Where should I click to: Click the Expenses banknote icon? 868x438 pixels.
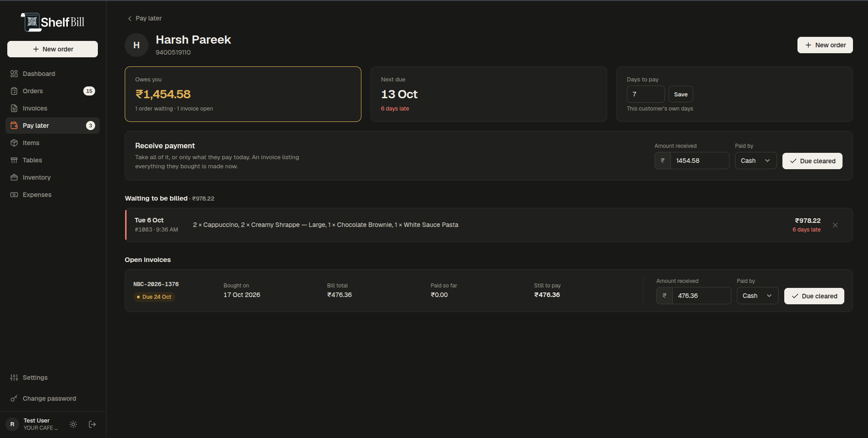14,195
